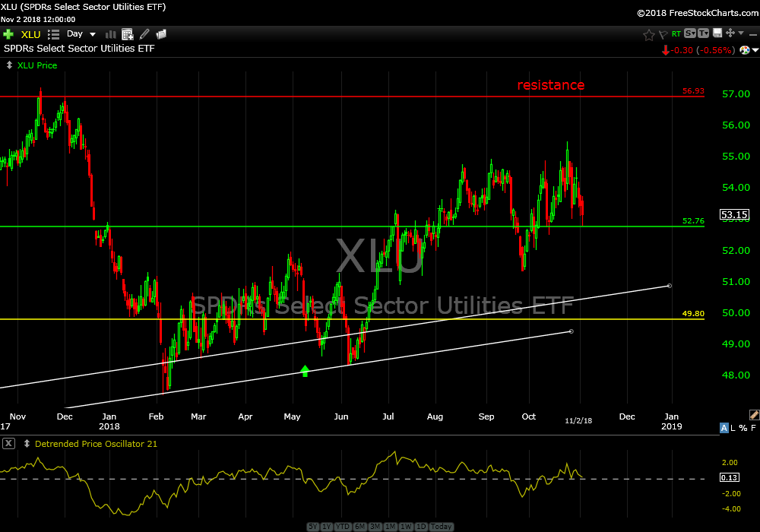Toggle RT real-time data mode

tap(676, 34)
